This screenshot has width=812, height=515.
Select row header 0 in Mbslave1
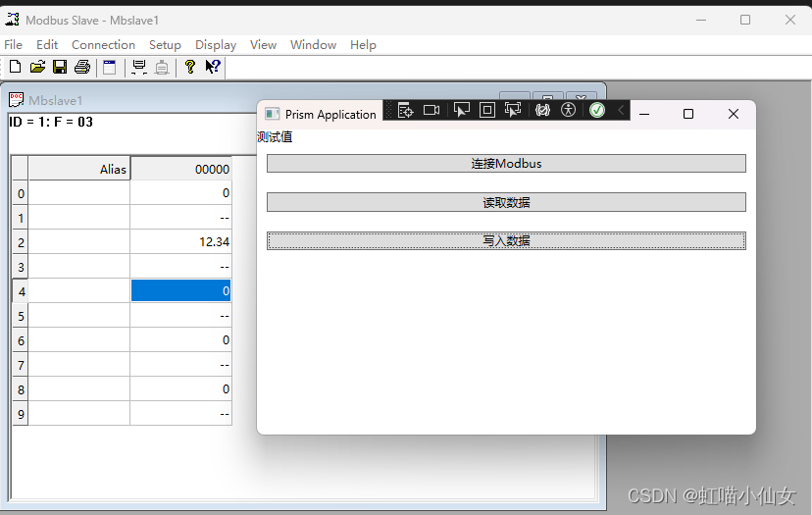click(21, 193)
